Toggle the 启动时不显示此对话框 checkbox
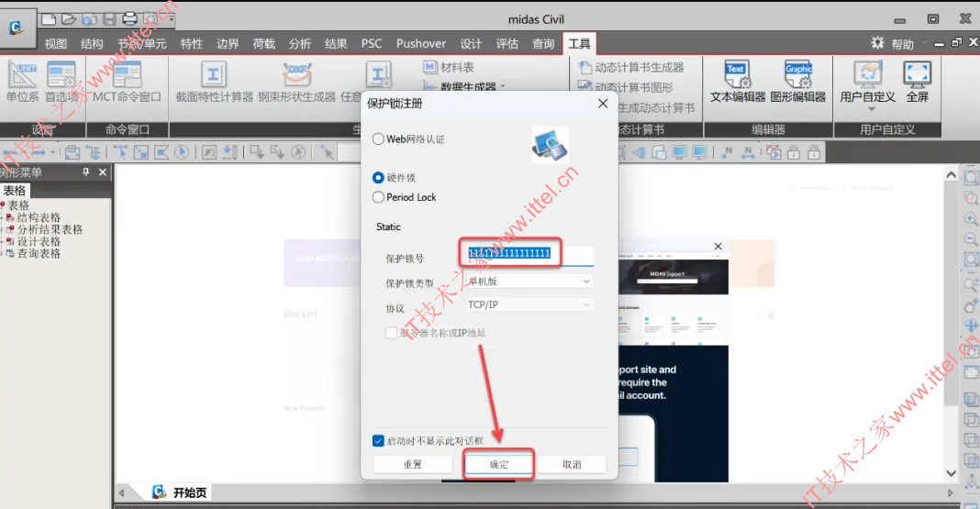Viewport: 980px width, 509px height. coord(378,441)
